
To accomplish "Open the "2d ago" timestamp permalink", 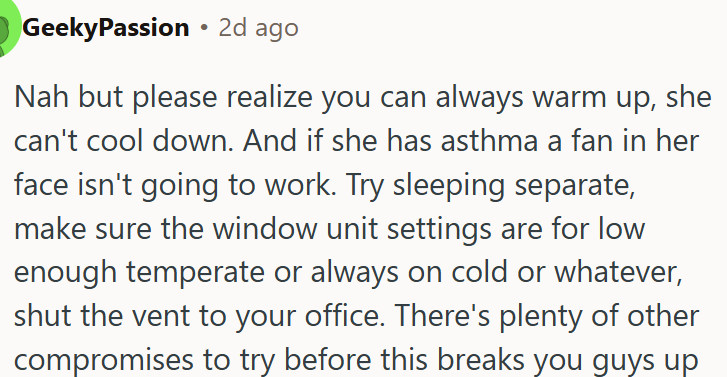I will click(258, 28).
